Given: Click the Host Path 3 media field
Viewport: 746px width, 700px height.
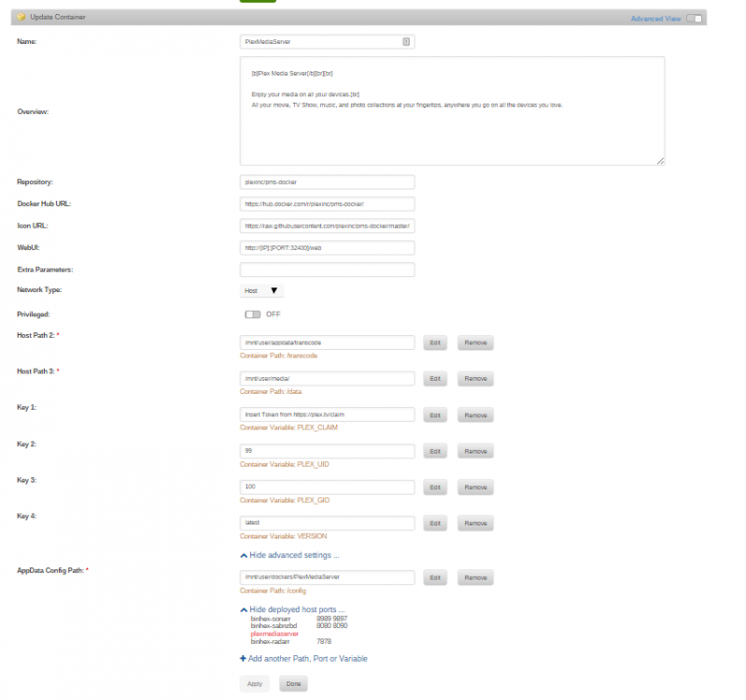Looking at the screenshot, I should point(328,379).
